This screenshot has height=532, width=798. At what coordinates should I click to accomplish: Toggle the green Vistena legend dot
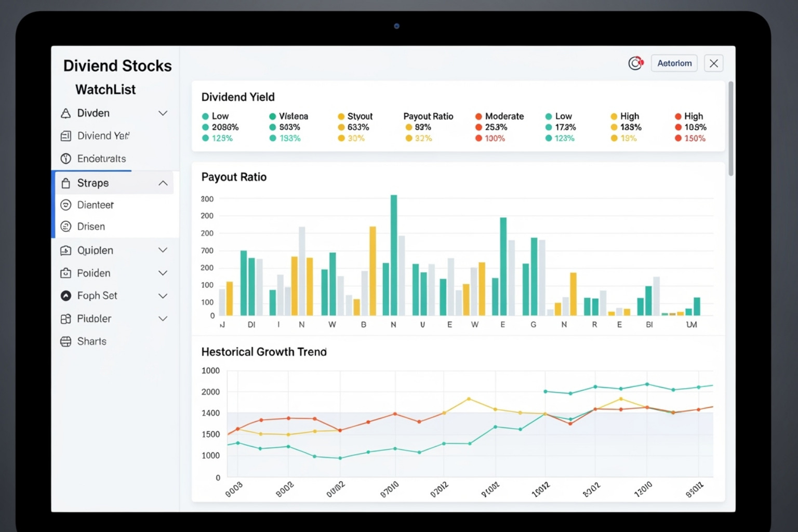(273, 117)
